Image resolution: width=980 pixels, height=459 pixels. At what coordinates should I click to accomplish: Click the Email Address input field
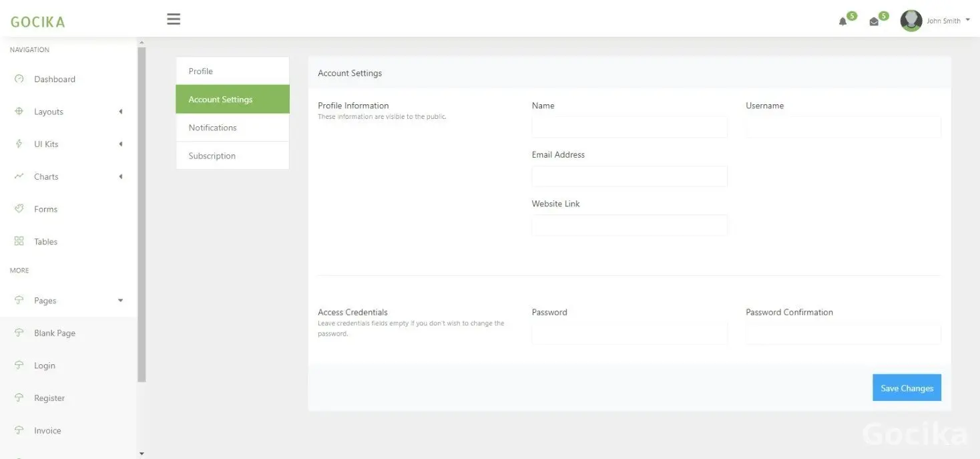[629, 176]
